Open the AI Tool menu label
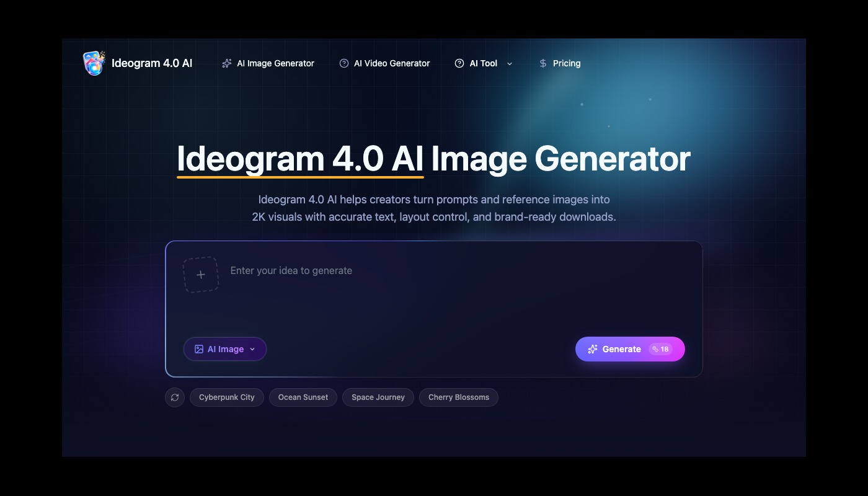 pyautogui.click(x=484, y=63)
